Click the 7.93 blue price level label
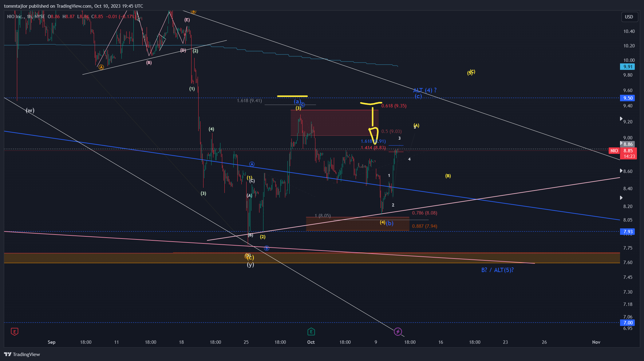Image resolution: width=644 pixels, height=361 pixels. tap(627, 231)
